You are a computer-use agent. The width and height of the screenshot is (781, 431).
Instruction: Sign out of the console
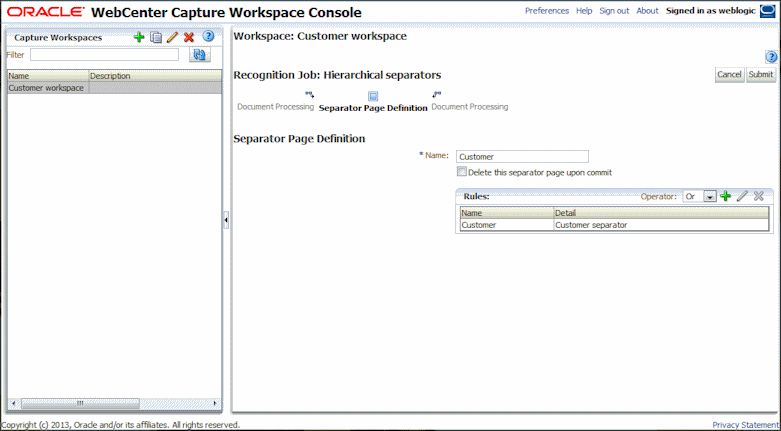pyautogui.click(x=615, y=11)
